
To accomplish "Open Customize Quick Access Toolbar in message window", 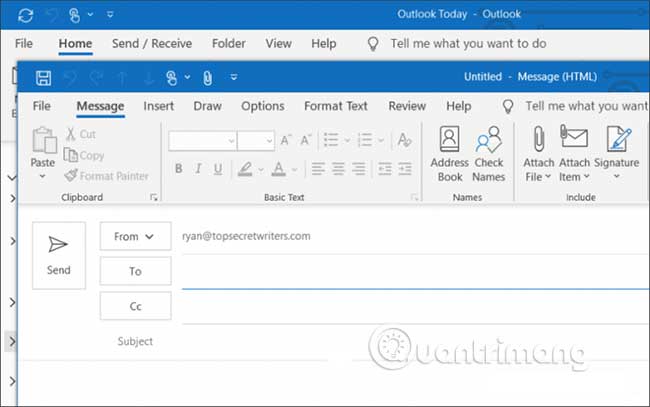I will pyautogui.click(x=234, y=77).
